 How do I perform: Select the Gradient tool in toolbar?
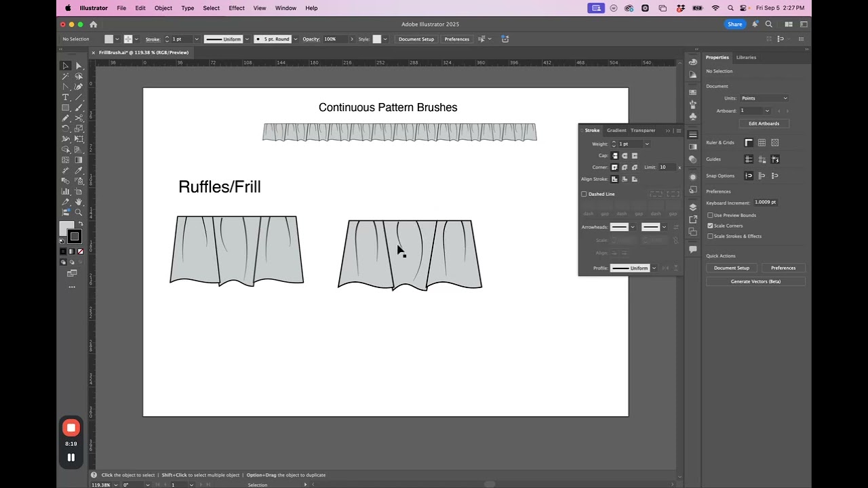79,160
